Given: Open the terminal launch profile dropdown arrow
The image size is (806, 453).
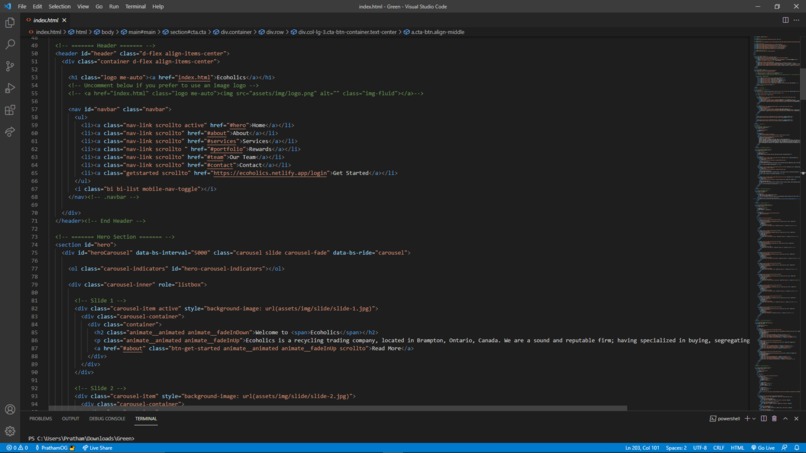Looking at the screenshot, I should coord(754,419).
